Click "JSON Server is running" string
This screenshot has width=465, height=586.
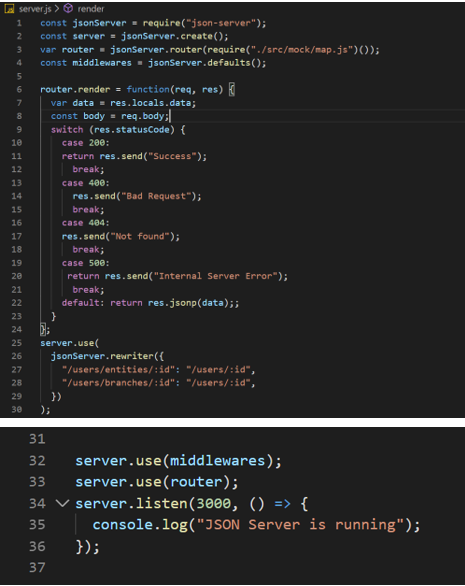300,525
